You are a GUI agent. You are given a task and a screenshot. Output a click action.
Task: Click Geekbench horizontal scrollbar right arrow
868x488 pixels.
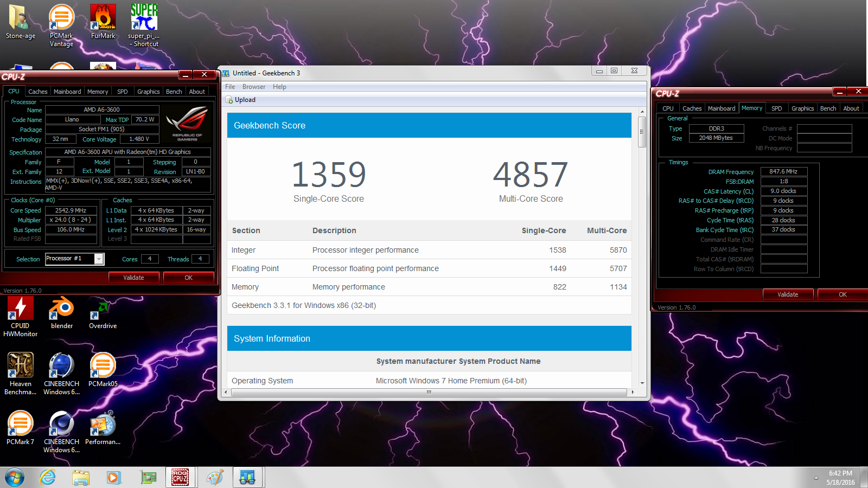tap(633, 392)
